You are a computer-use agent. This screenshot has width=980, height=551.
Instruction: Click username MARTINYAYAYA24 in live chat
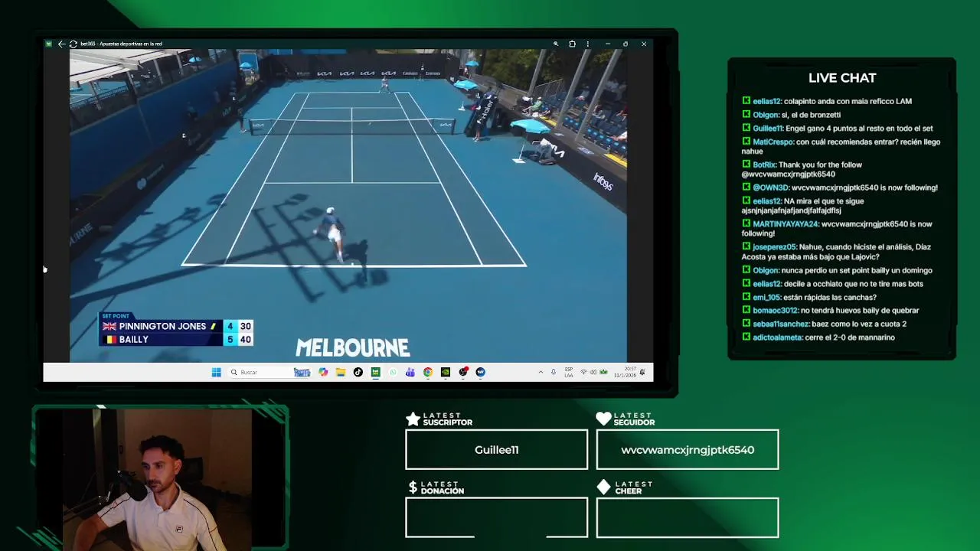786,224
